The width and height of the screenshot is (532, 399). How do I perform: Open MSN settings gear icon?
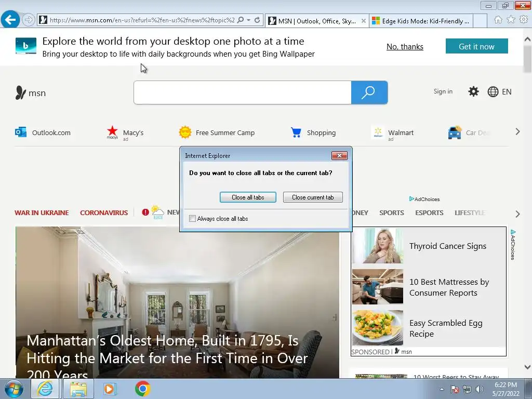[x=473, y=91]
